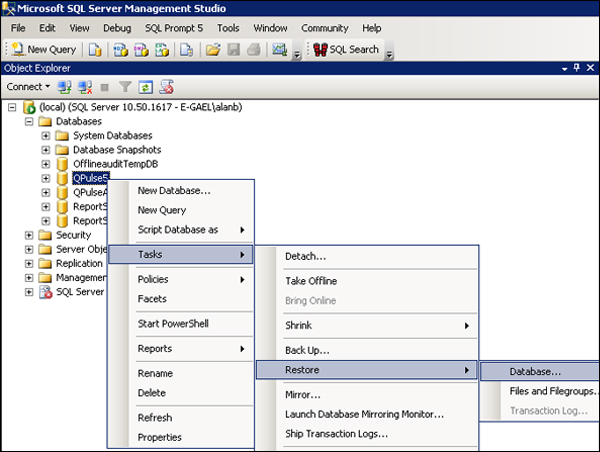Click the script delete icon in Object Explorer toolbar
The height and width of the screenshot is (452, 600).
(x=166, y=87)
